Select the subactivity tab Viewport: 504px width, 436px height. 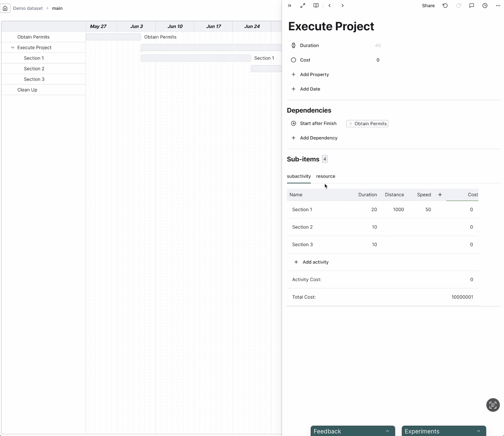point(299,176)
